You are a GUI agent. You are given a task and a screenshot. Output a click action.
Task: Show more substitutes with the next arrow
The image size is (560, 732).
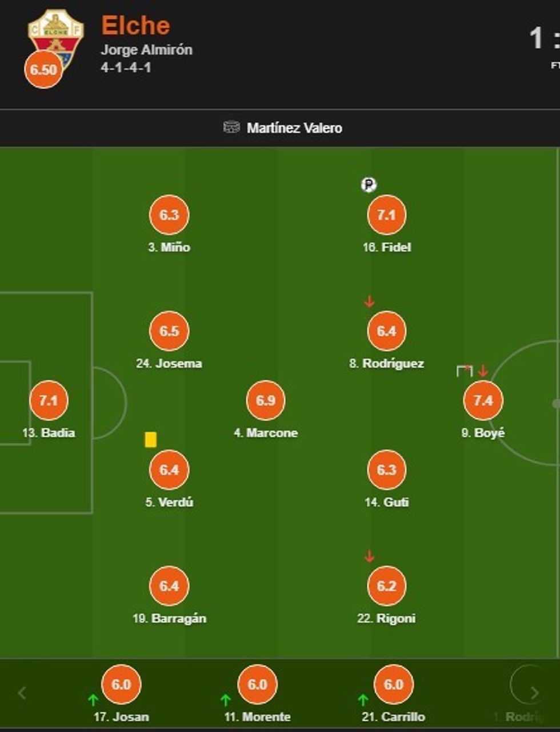534,693
